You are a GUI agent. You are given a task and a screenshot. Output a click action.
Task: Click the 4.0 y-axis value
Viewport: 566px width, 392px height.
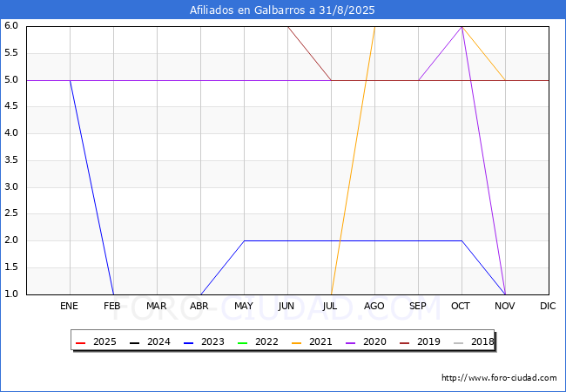coord(11,132)
